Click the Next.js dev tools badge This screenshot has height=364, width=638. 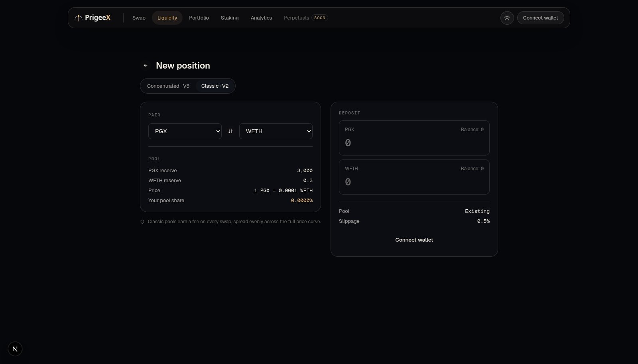(x=15, y=349)
